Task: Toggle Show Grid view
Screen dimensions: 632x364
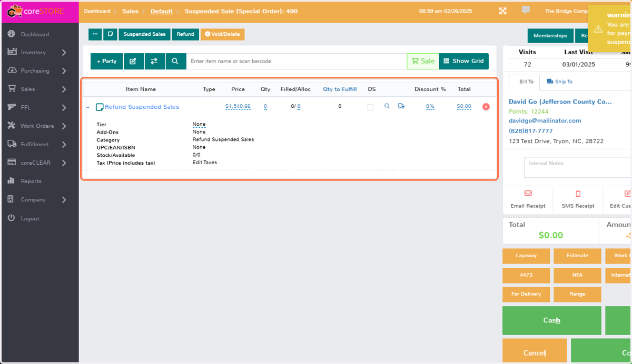Action: [x=464, y=61]
